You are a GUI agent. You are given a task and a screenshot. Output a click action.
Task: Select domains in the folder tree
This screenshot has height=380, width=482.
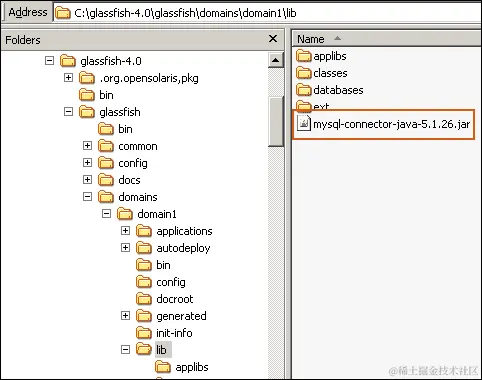click(138, 197)
